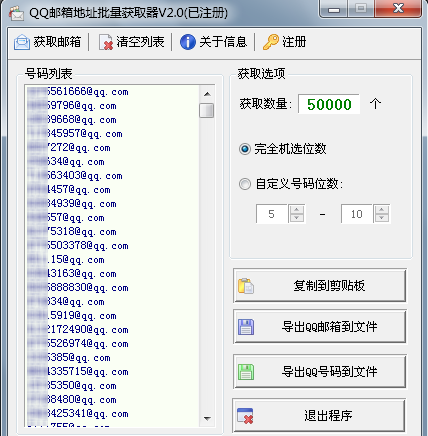Increase the maximum digits spinner value
The width and height of the screenshot is (428, 436).
click(382, 210)
